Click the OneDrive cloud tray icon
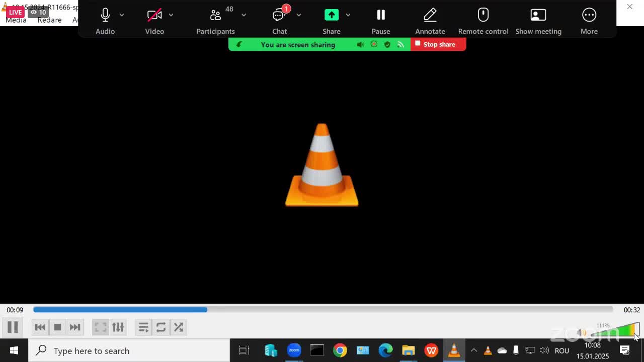This screenshot has width=644, height=362. [x=502, y=350]
